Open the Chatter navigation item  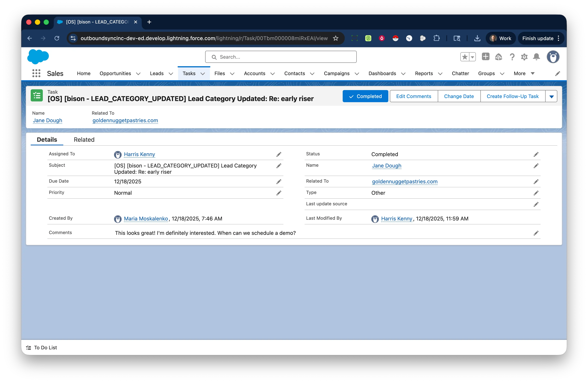(x=460, y=73)
